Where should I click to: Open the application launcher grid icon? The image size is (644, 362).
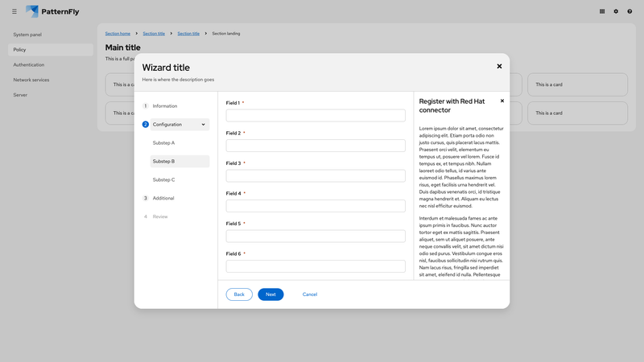tap(602, 11)
